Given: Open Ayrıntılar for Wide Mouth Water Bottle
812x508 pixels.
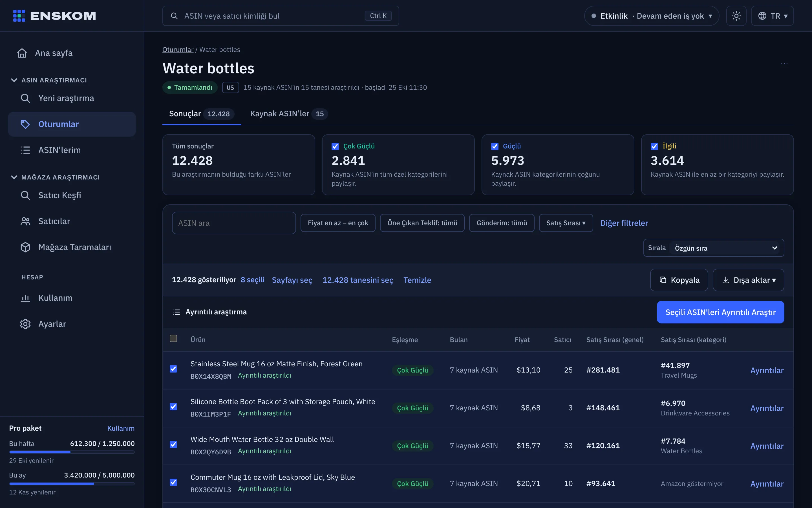Looking at the screenshot, I should [x=767, y=446].
